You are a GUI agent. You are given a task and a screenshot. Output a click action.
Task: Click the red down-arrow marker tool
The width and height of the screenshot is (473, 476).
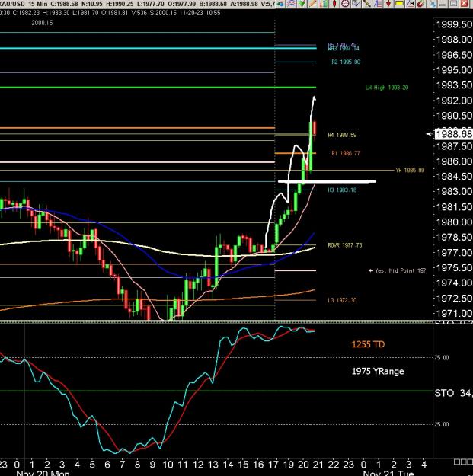pyautogui.click(x=388, y=4)
